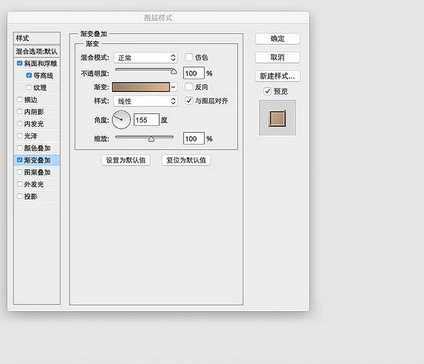Enable the 光泽 checkbox
424x364 pixels.
pos(20,136)
